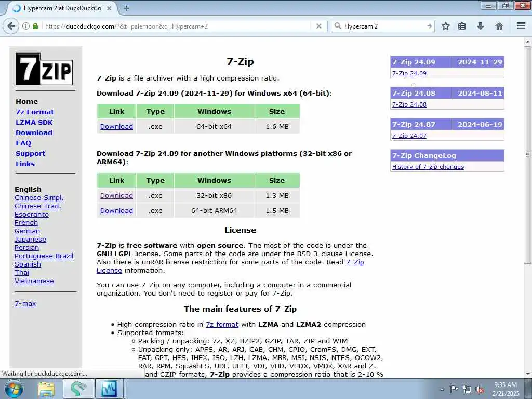532x399 pixels.
Task: Switch language to Portuguese Brazil
Action: click(44, 256)
